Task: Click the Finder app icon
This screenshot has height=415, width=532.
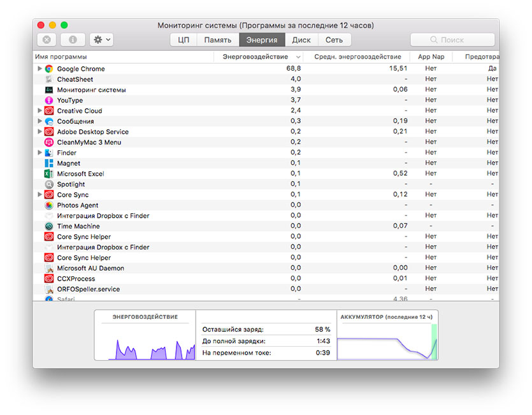Action: (x=49, y=153)
